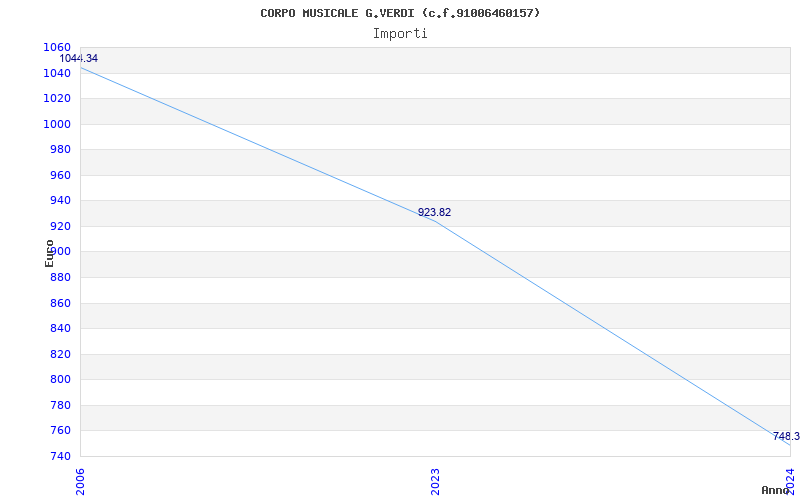Click the 1040 y-axis tick label
Image resolution: width=800 pixels, height=500 pixels.
57,73
